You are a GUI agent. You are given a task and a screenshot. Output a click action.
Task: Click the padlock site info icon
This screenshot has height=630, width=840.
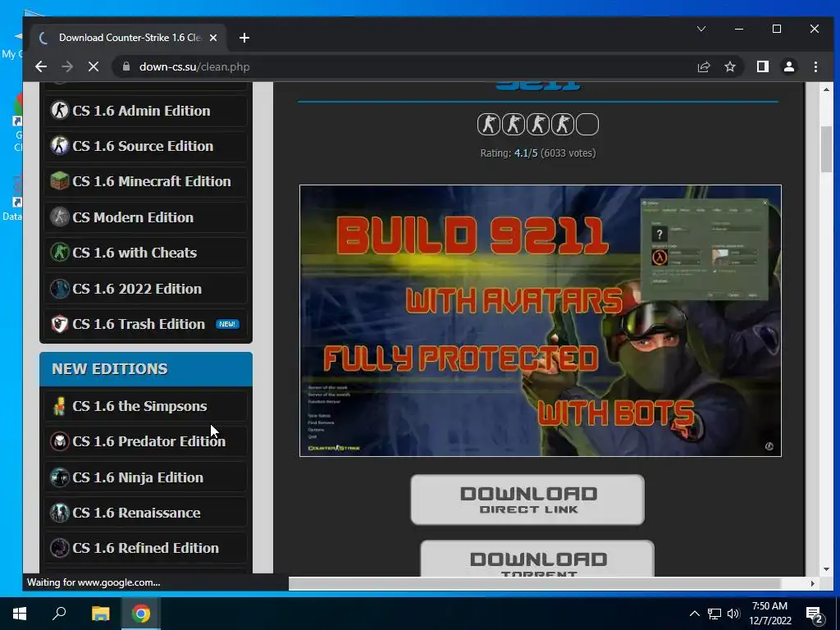[126, 66]
